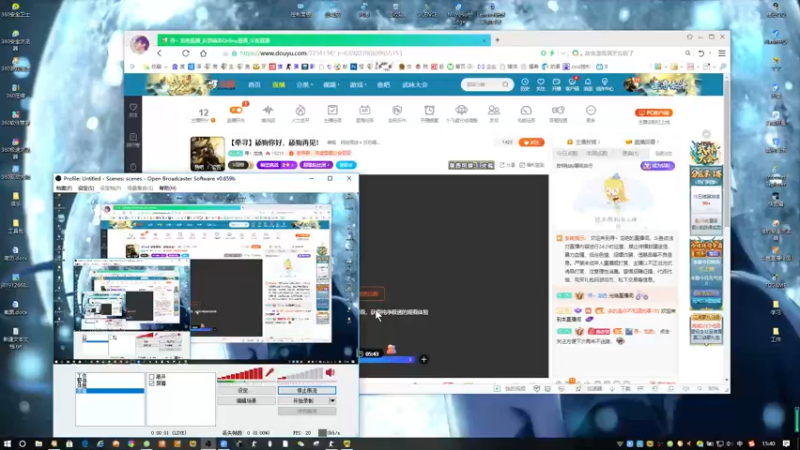Open the browser hamburger menu

721,53
